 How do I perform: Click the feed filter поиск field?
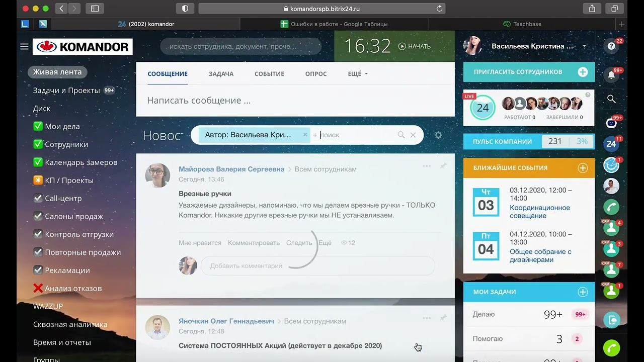click(356, 135)
